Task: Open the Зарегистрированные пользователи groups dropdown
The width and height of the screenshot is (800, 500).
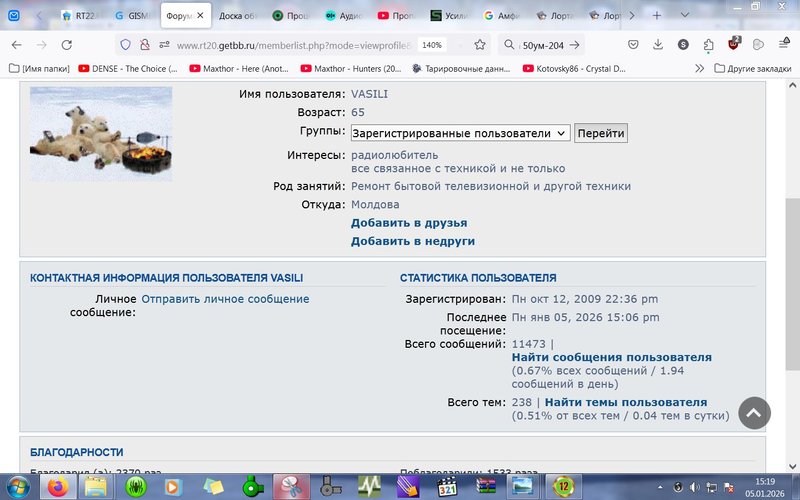Action: tap(460, 133)
